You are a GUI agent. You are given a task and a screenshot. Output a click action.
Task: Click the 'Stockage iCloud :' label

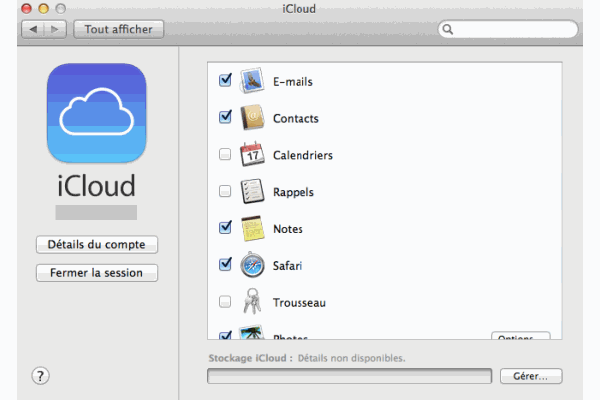pos(251,358)
